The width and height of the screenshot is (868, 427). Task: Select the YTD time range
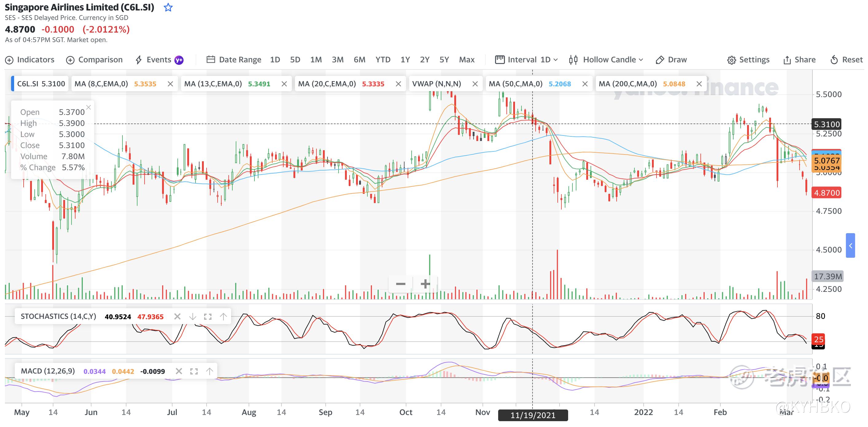coord(383,60)
